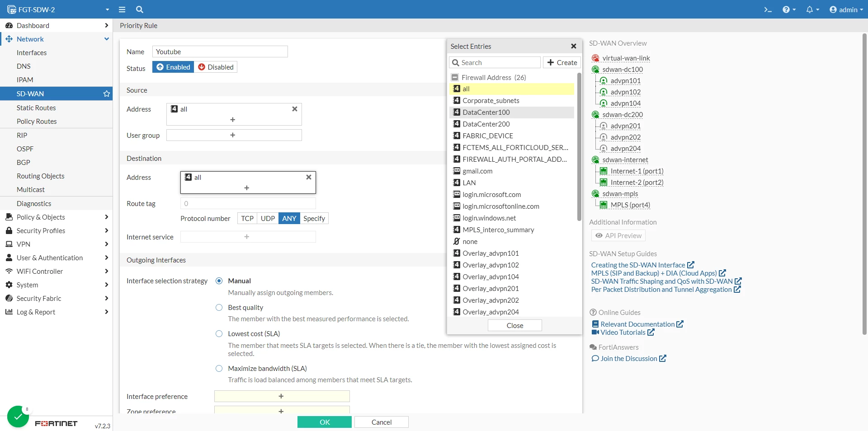
Task: Open the API Preview button
Action: [x=618, y=235]
